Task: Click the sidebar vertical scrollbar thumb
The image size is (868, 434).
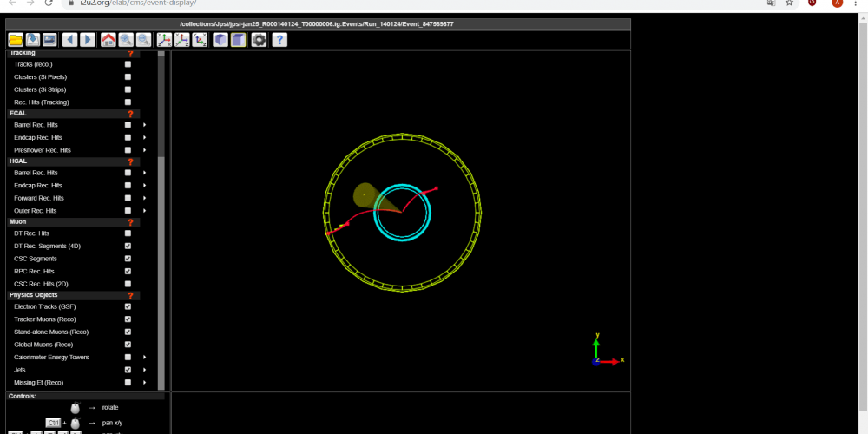Action: 161,269
